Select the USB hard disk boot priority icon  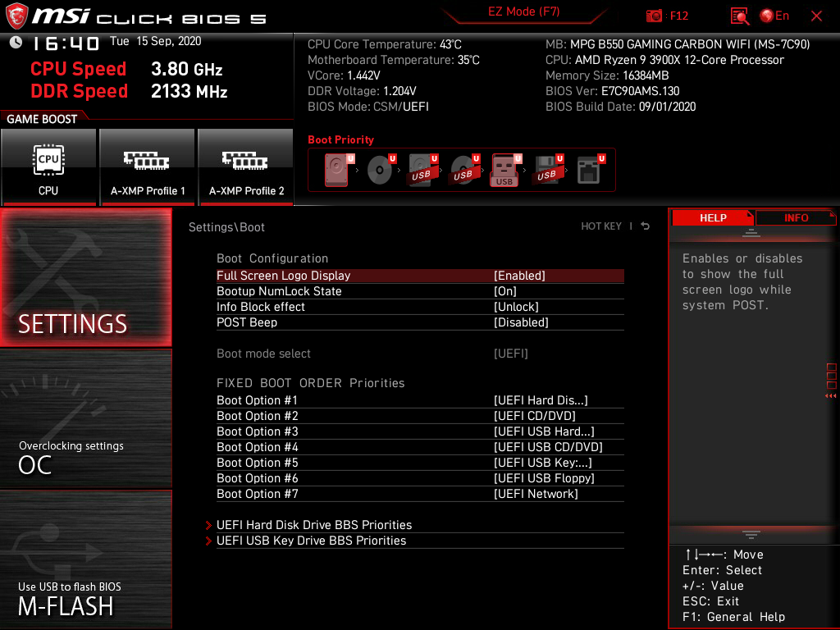pyautogui.click(x=422, y=170)
